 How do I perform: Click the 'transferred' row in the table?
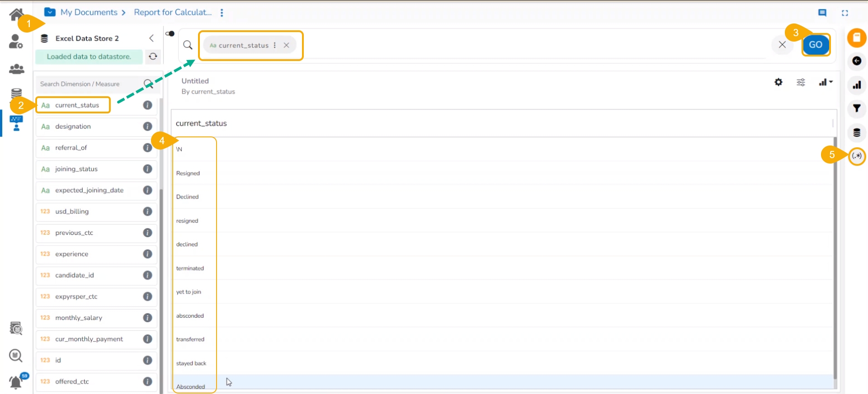click(502, 339)
